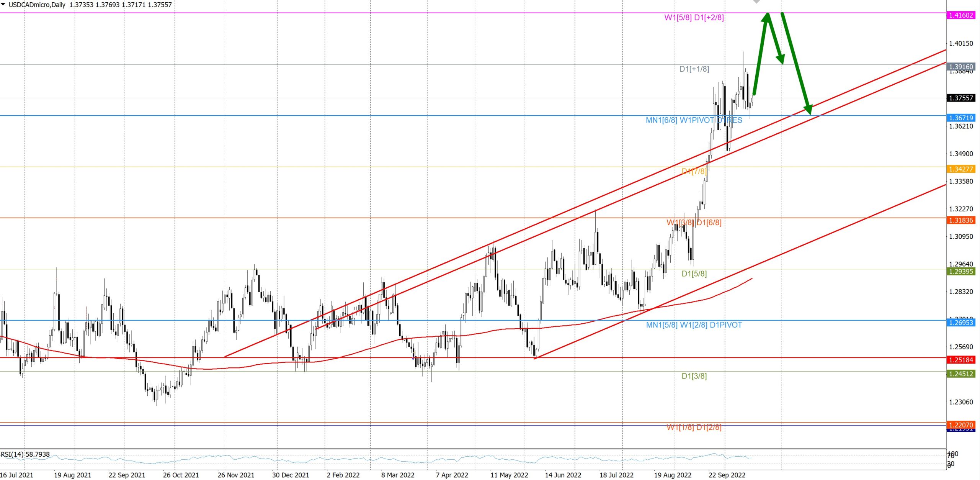This screenshot has height=480, width=980.
Task: Click the chart menu triangle beside USDCADmicro
Action: (x=3, y=4)
